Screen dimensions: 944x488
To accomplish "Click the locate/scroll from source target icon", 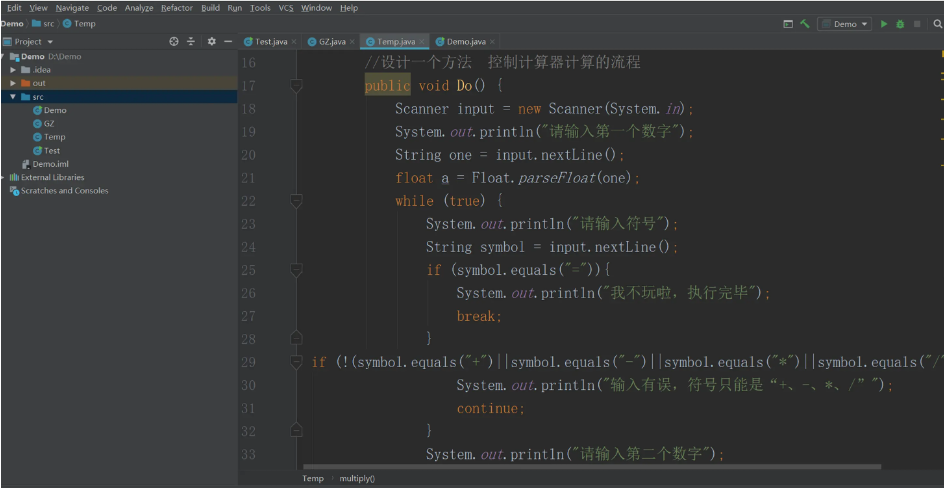I will [x=174, y=42].
